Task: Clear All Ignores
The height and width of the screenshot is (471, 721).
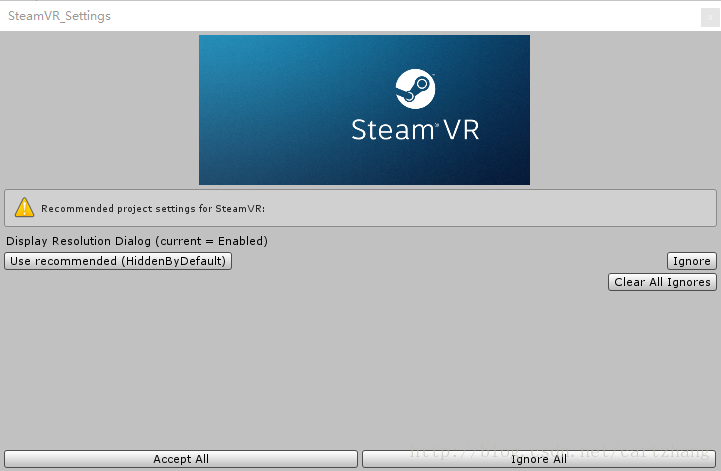Action: point(662,282)
